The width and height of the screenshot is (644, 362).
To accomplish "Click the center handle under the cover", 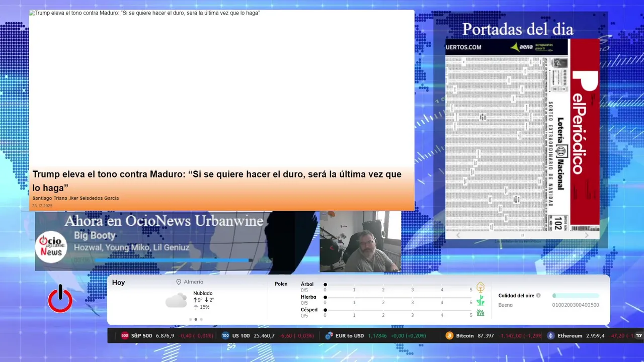I will [x=522, y=235].
